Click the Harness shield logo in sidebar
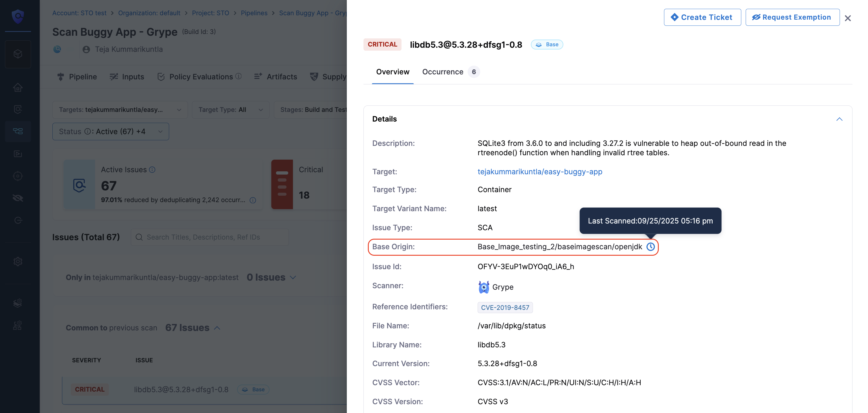 18,16
